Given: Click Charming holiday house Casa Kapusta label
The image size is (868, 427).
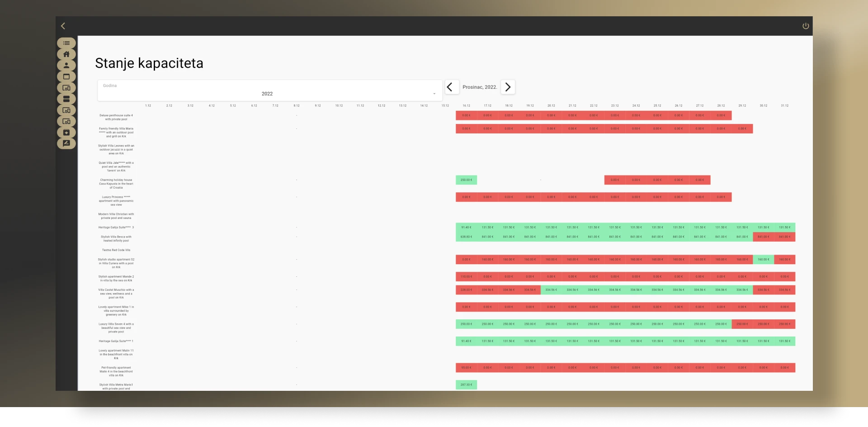Looking at the screenshot, I should (116, 184).
